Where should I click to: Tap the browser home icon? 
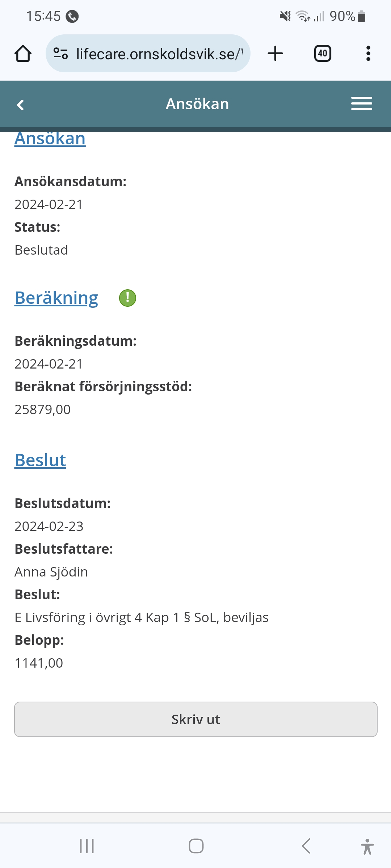coord(23,54)
